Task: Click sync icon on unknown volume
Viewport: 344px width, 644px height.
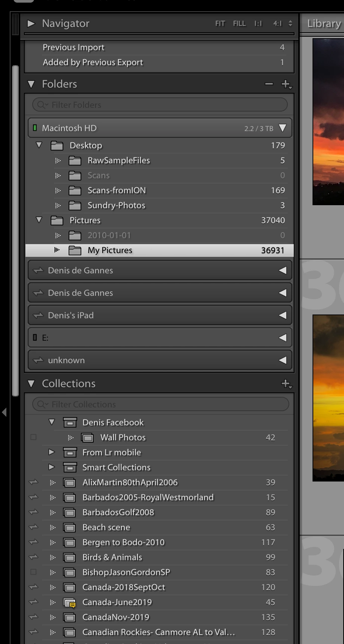Action: click(38, 360)
